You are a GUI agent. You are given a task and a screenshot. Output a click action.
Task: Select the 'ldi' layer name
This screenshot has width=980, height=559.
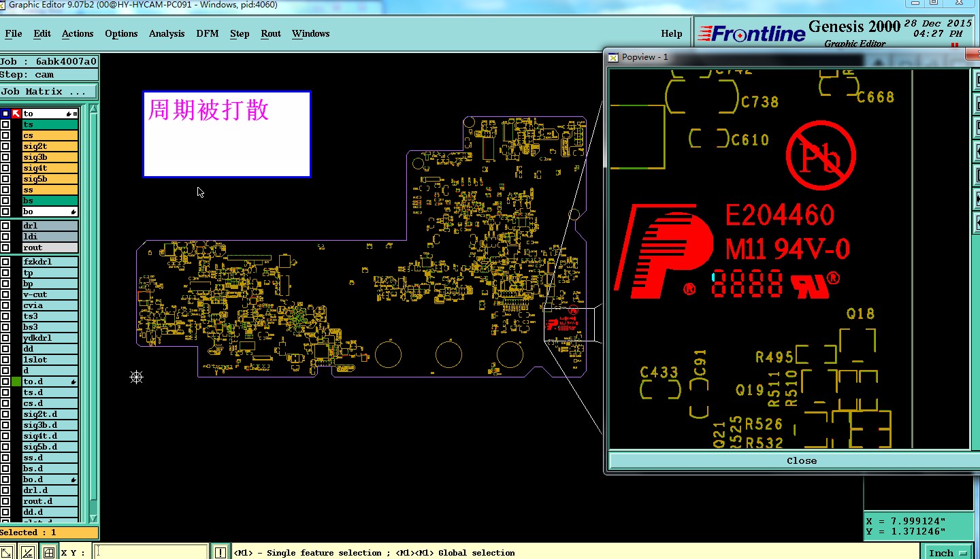pyautogui.click(x=50, y=237)
